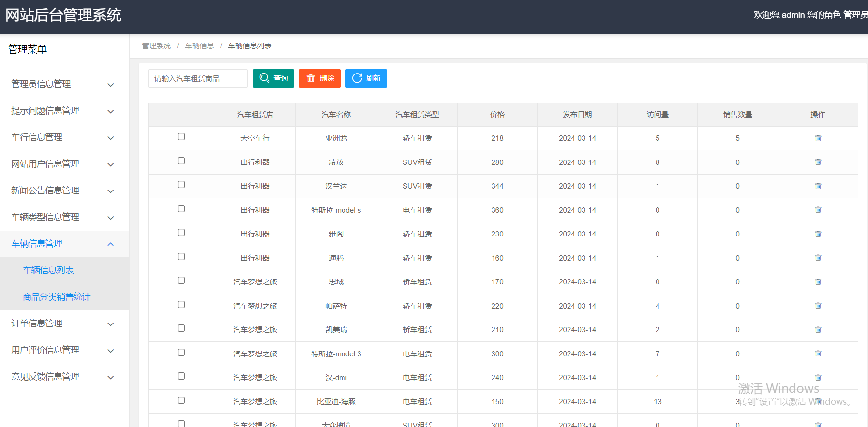Viewport: 868px width, 427px height.
Task: Click the 发布日期 column header
Action: point(577,115)
